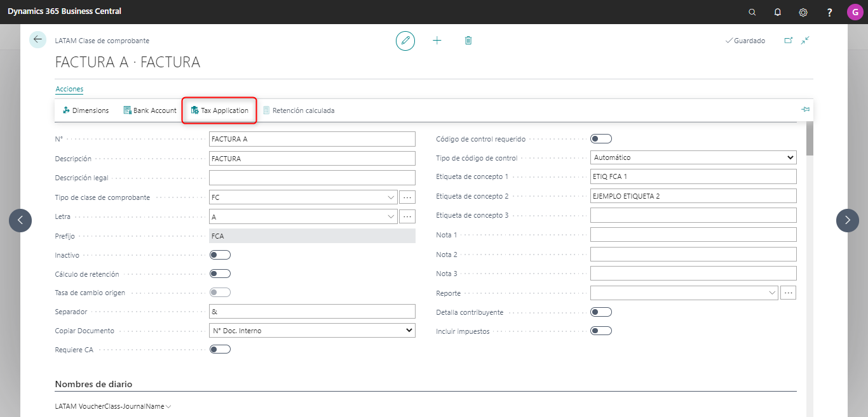The width and height of the screenshot is (868, 417).
Task: Open Bank Account action
Action: click(150, 110)
